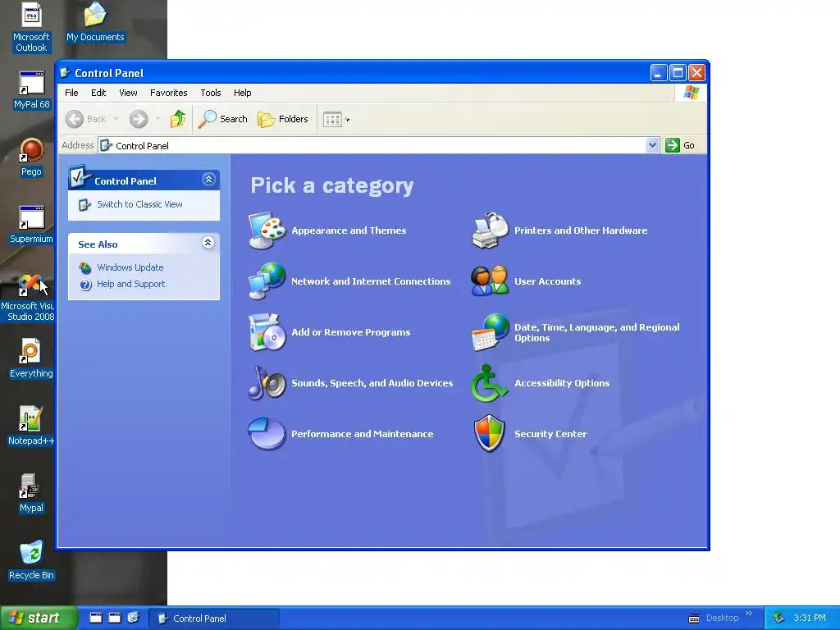Select the Recycle Bin desktop icon
The image size is (840, 630).
[x=31, y=560]
